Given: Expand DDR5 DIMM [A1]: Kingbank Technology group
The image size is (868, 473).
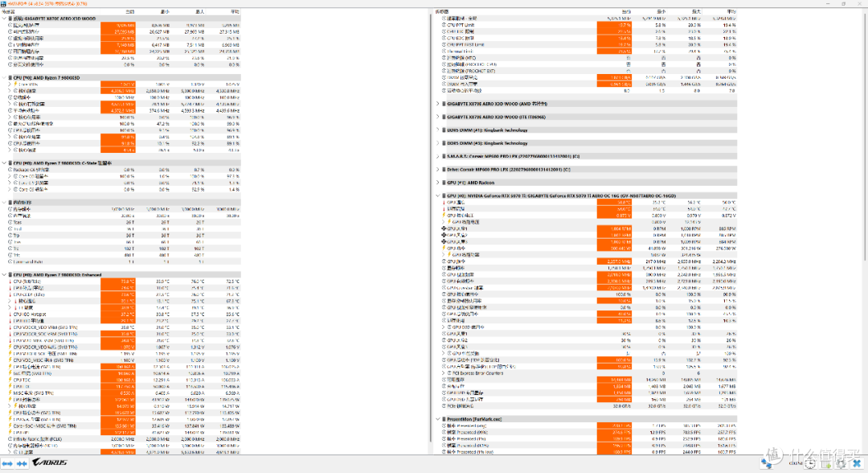Looking at the screenshot, I should point(438,130).
